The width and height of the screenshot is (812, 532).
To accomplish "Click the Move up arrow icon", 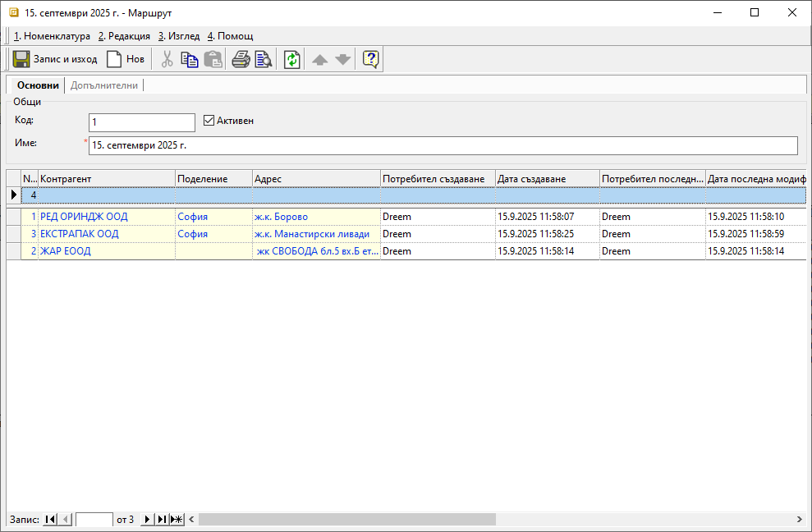I will (319, 60).
